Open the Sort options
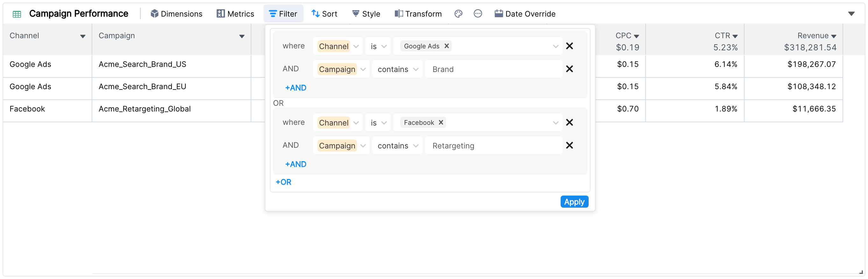Image resolution: width=868 pixels, height=279 pixels. 324,14
